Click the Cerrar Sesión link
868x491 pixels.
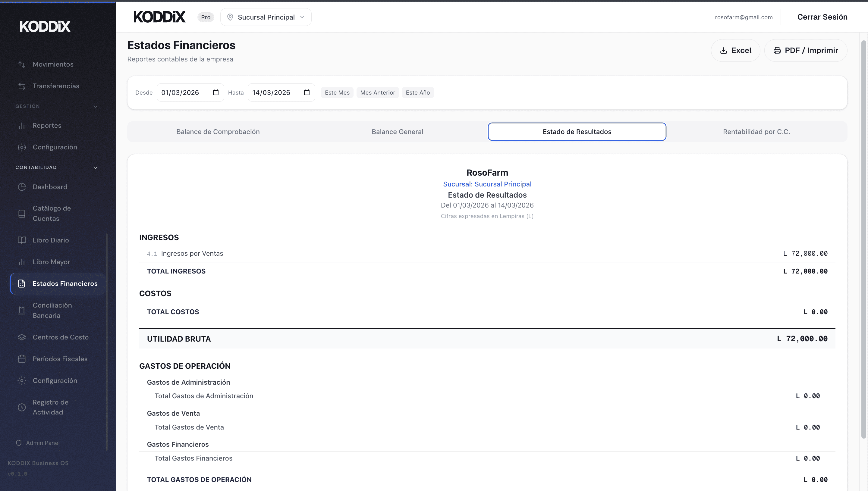pyautogui.click(x=822, y=17)
